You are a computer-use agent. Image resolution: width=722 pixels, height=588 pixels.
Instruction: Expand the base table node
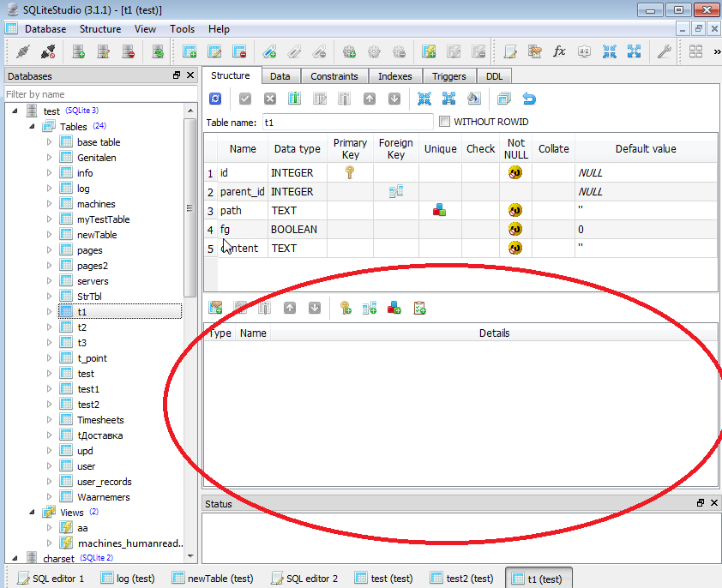coord(49,141)
